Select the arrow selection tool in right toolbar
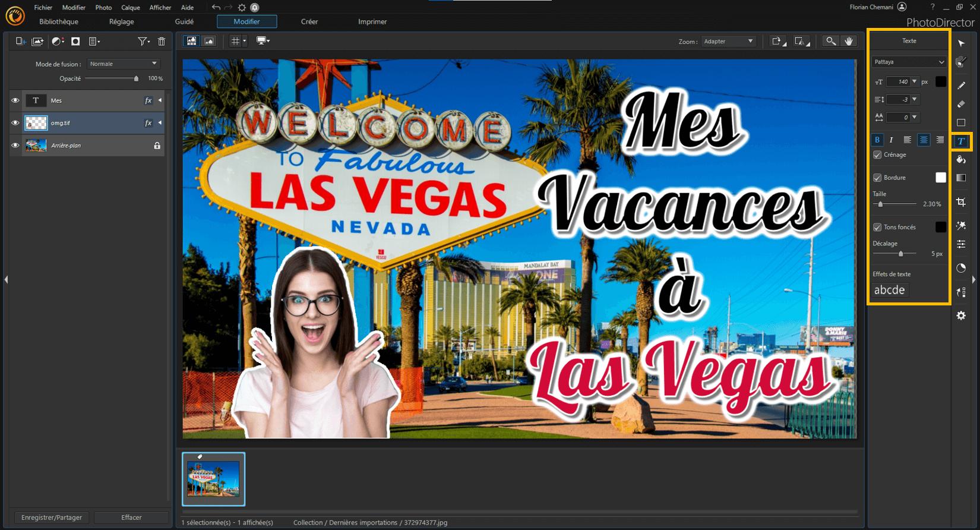980x530 pixels. [961, 43]
